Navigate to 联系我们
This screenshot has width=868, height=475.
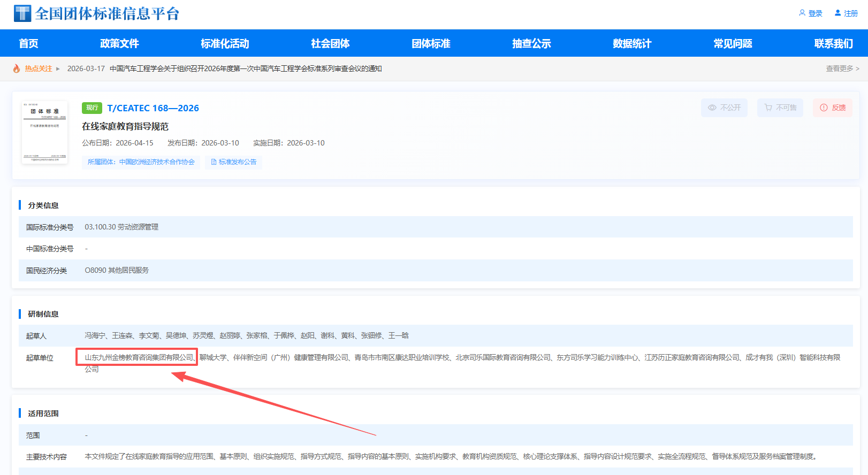click(x=833, y=43)
